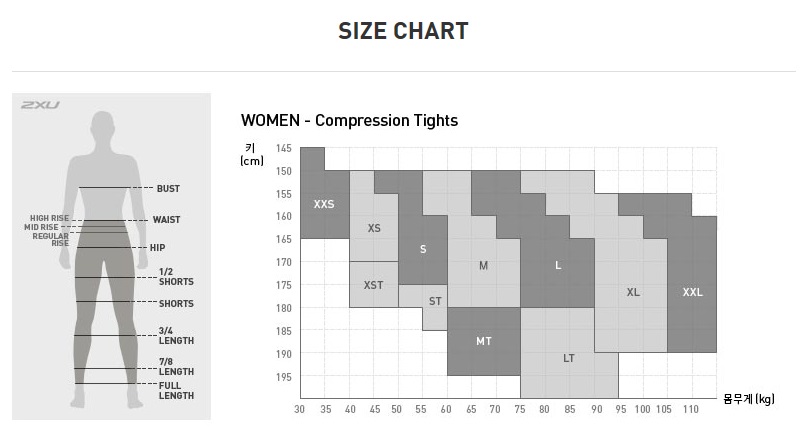Select the XL size region
Screen dimensions: 811x435
[633, 292]
